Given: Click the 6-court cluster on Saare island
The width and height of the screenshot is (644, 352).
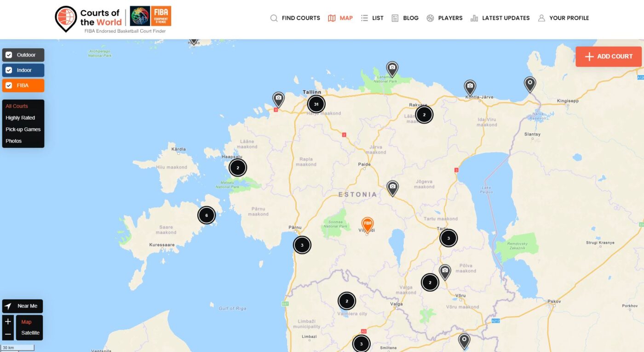Looking at the screenshot, I should tap(207, 215).
